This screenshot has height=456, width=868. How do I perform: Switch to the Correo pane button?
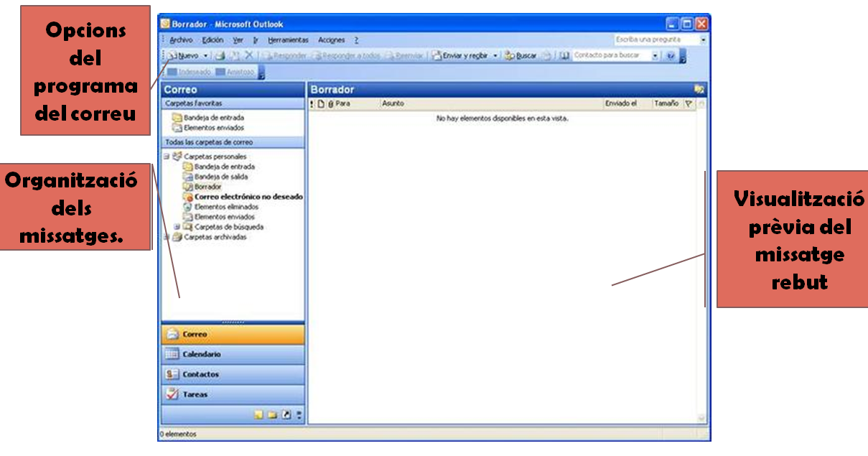(x=233, y=335)
